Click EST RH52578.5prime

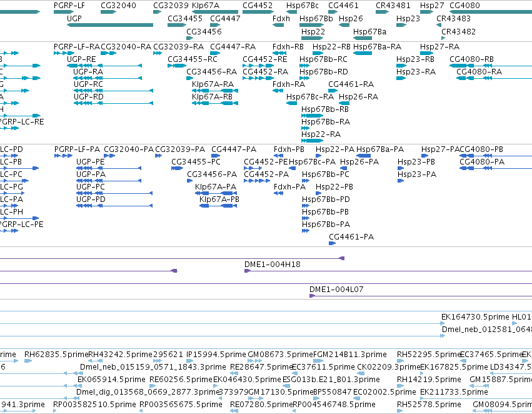pos(429,405)
